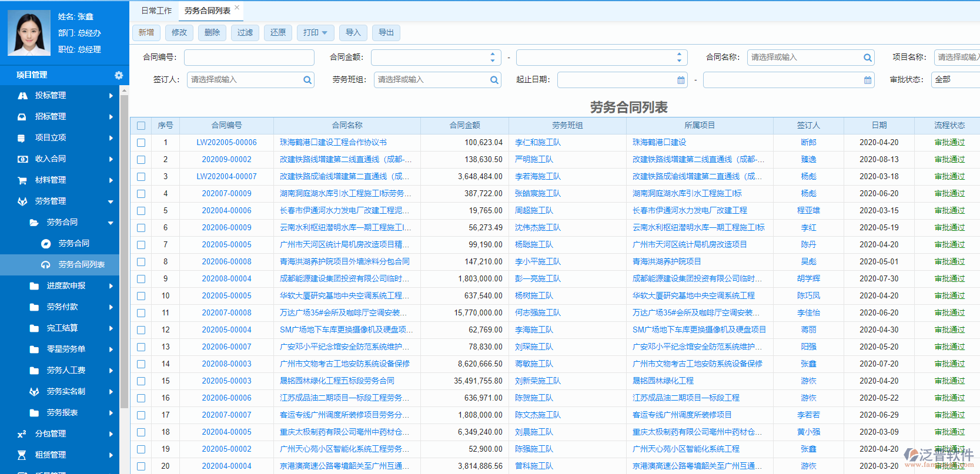Click the 还原 button
The image size is (980, 474).
pyautogui.click(x=278, y=33)
